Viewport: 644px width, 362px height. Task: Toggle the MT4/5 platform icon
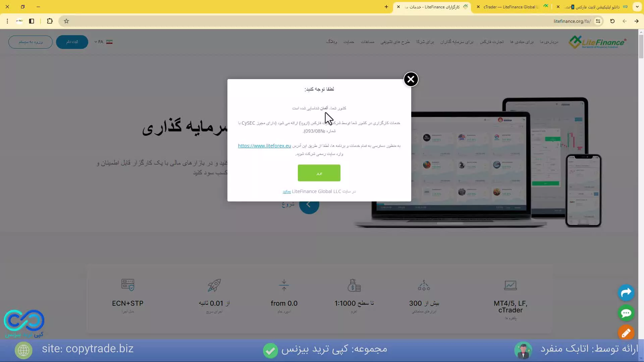[511, 285]
